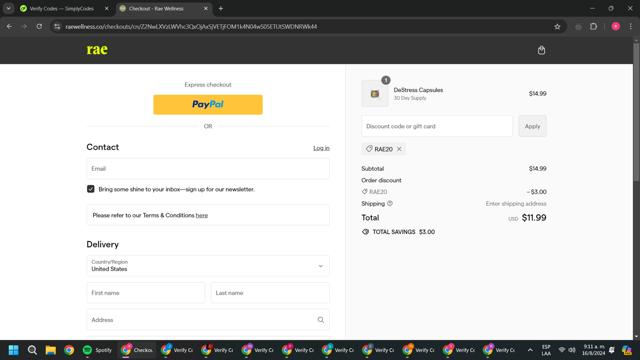640x360 pixels.
Task: Open Windows taskbar search
Action: [32, 350]
